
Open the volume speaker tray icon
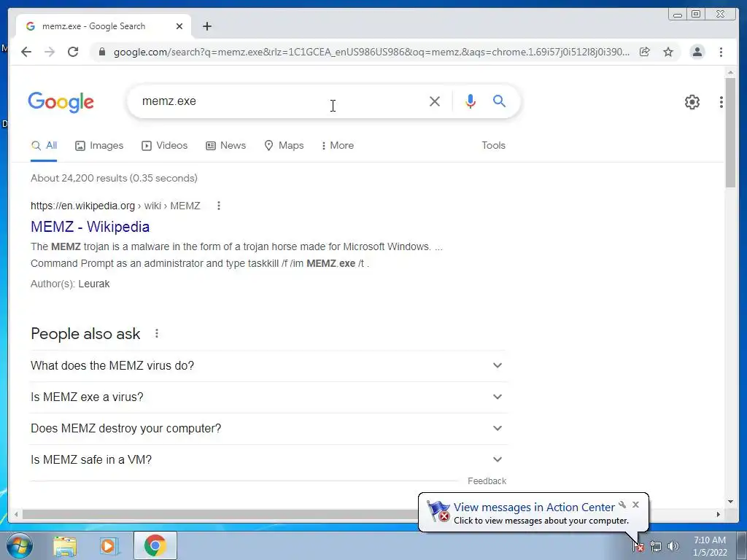[673, 547]
